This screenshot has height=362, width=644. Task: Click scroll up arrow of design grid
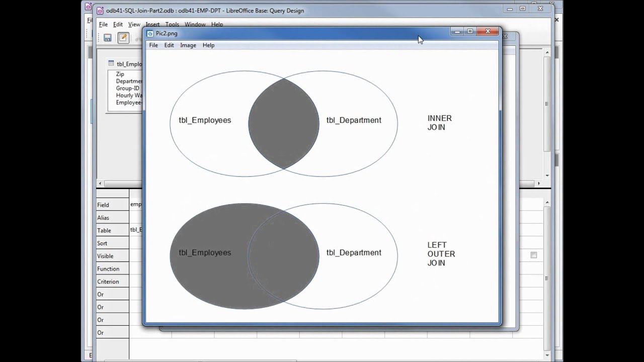coord(547,203)
